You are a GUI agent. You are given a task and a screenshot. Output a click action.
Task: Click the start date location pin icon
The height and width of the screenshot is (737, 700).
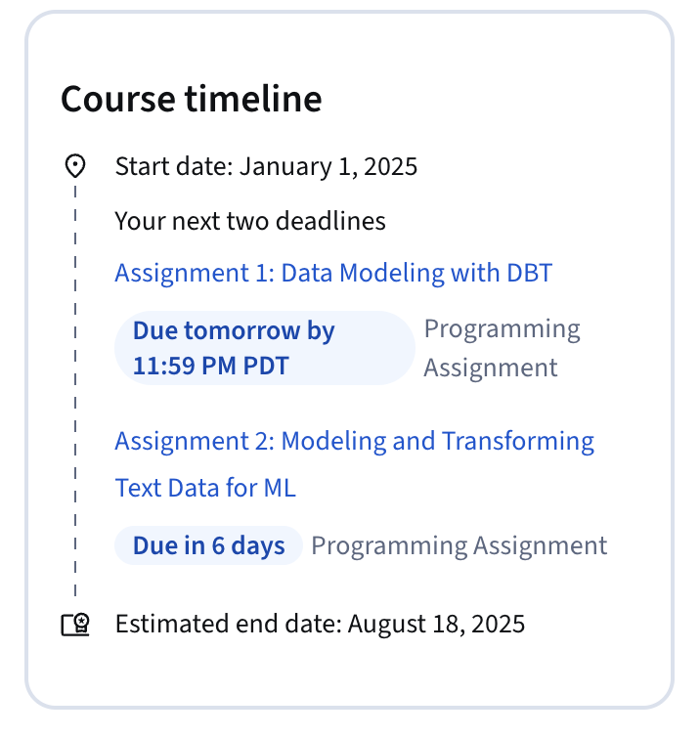(x=74, y=166)
